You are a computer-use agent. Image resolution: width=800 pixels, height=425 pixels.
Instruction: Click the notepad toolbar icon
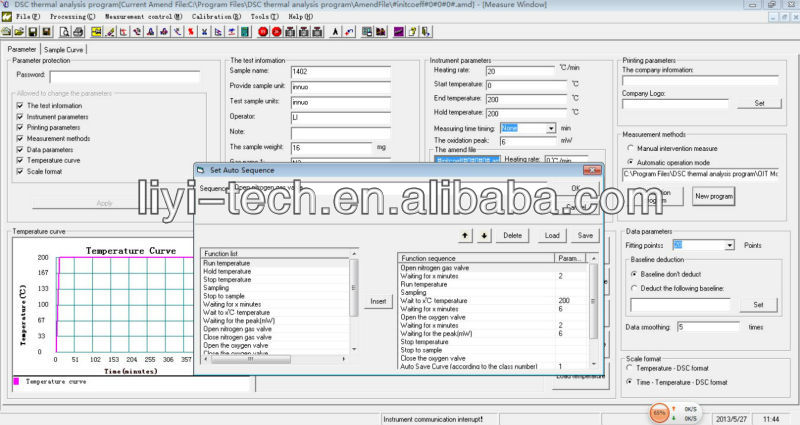412,32
